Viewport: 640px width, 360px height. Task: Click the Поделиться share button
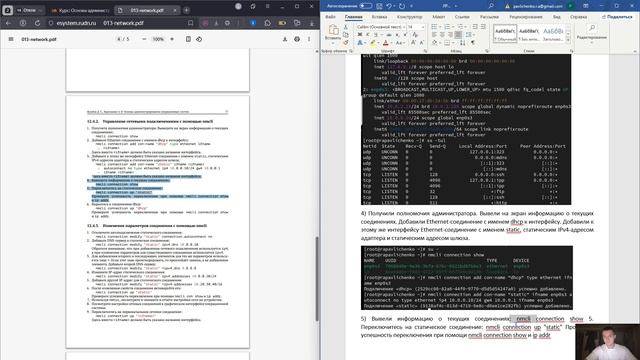(617, 17)
